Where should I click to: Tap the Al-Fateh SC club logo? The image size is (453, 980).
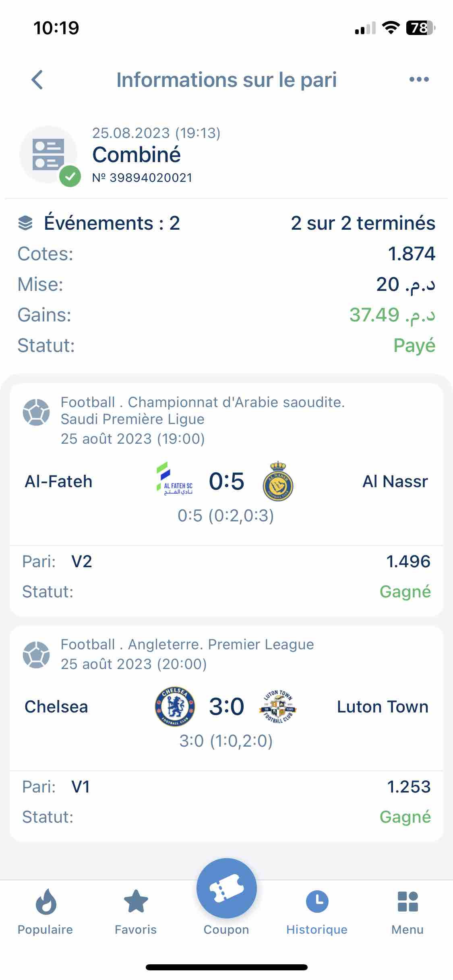pyautogui.click(x=174, y=479)
